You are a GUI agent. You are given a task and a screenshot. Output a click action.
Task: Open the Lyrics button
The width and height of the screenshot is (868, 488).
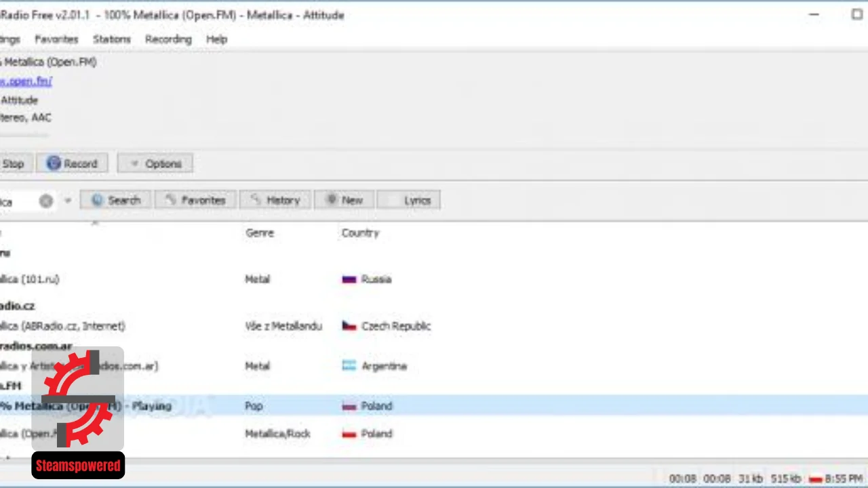408,200
